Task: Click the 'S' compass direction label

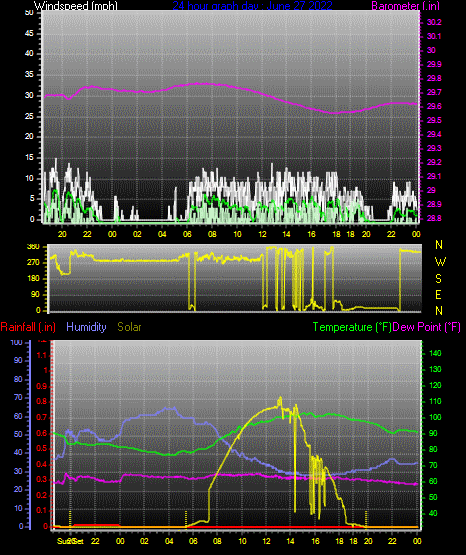Action: (438, 279)
